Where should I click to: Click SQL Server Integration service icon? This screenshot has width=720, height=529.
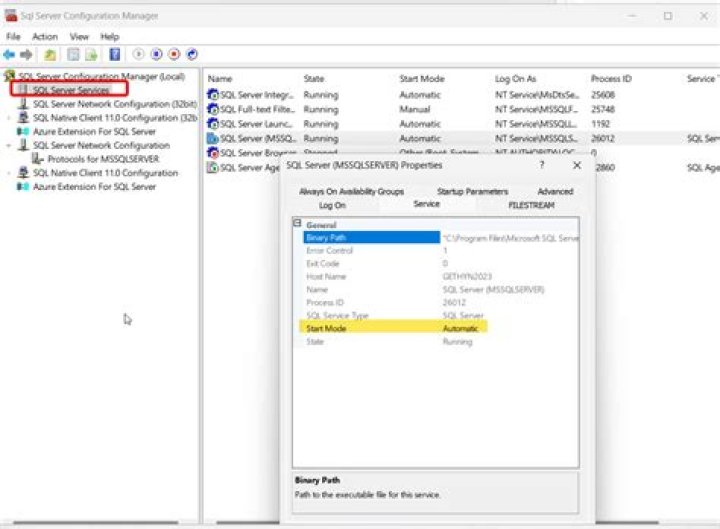[213, 95]
